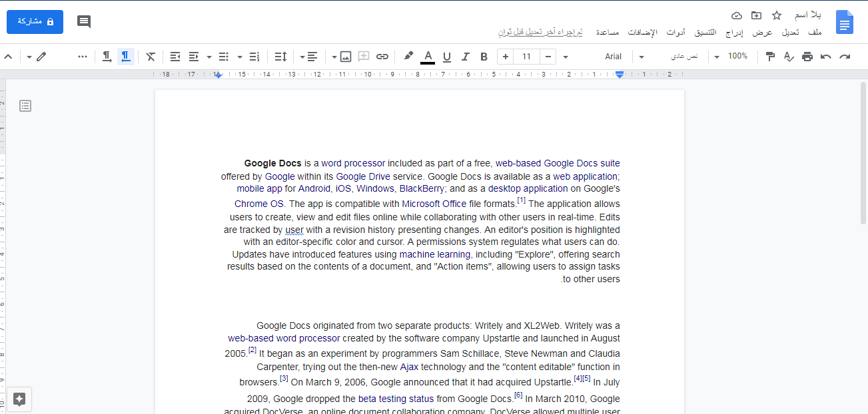Toggle underline formatting
Screen dimensions: 868x414
(447, 57)
